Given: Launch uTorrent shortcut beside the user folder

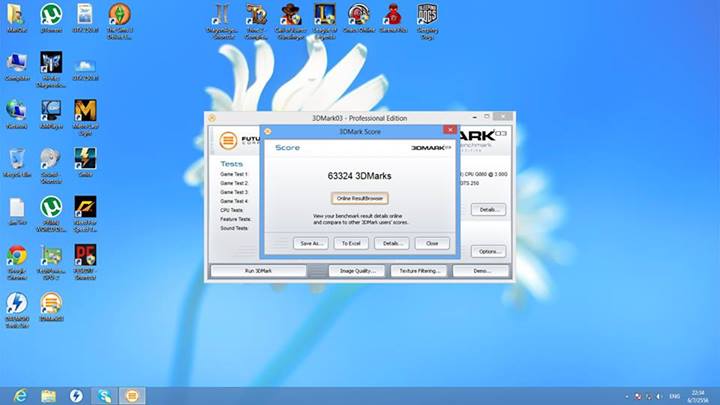Looking at the screenshot, I should click(51, 19).
